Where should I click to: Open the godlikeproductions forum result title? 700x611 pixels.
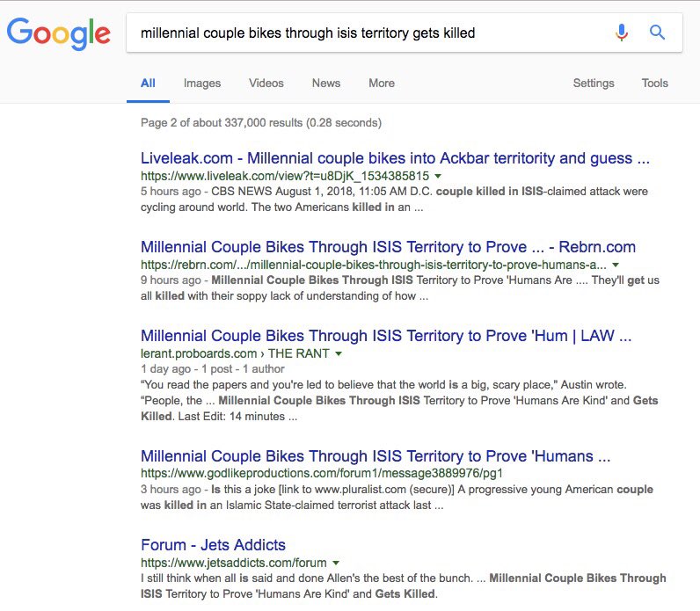click(376, 456)
